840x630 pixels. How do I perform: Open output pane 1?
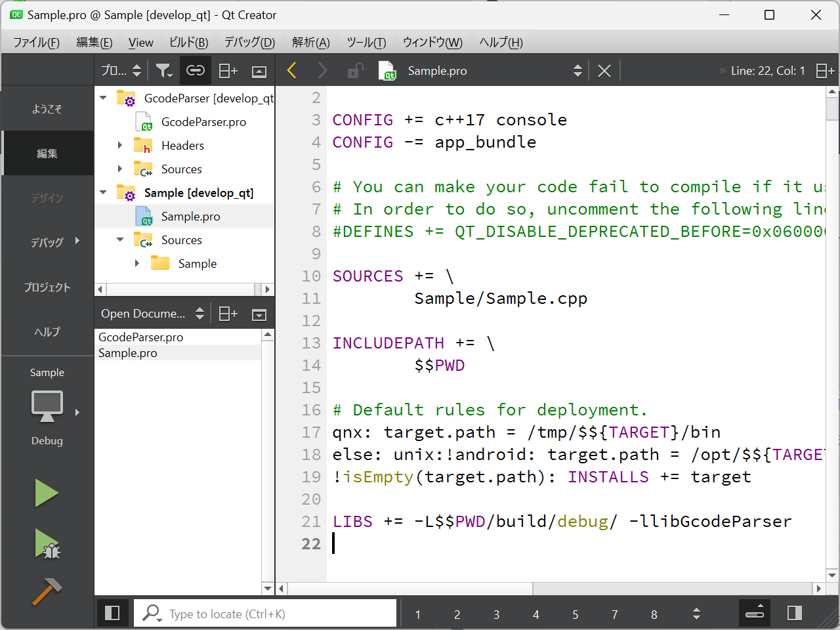[x=418, y=614]
